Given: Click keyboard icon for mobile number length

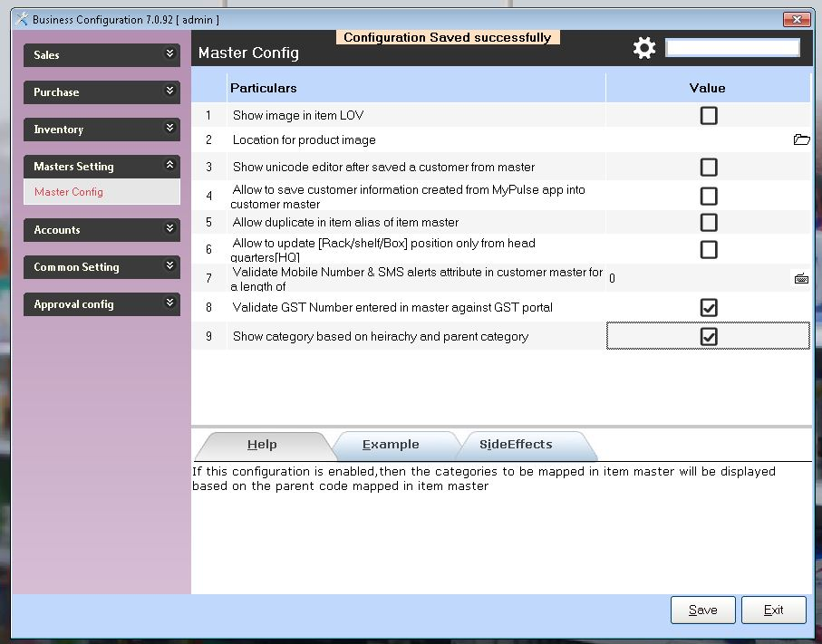Looking at the screenshot, I should click(x=801, y=278).
